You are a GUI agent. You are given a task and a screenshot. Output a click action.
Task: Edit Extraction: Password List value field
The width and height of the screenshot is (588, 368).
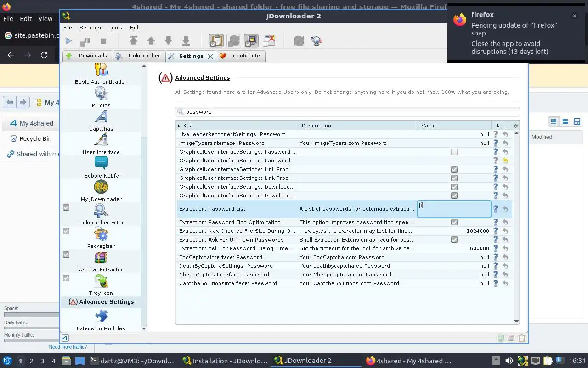coord(454,209)
